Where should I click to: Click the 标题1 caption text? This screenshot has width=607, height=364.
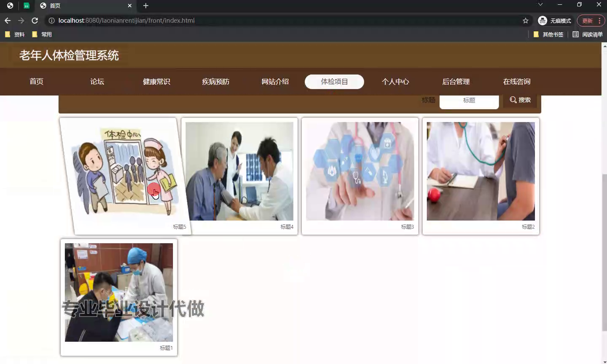click(166, 348)
